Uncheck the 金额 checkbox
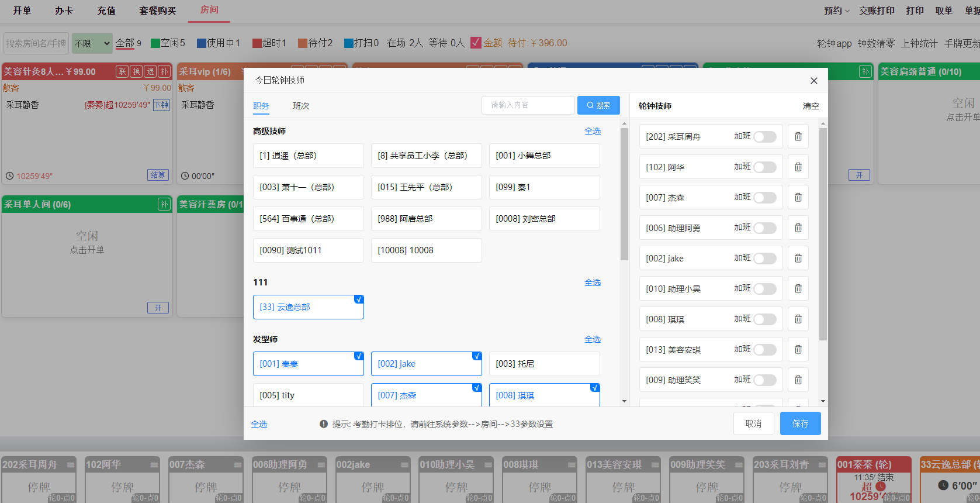980x503 pixels. (x=476, y=43)
